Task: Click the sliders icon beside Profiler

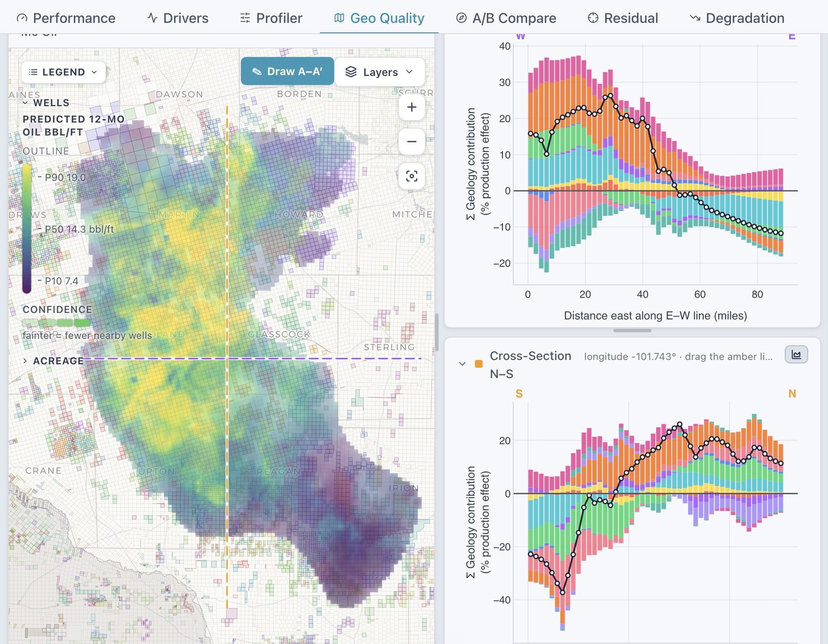Action: pos(245,18)
